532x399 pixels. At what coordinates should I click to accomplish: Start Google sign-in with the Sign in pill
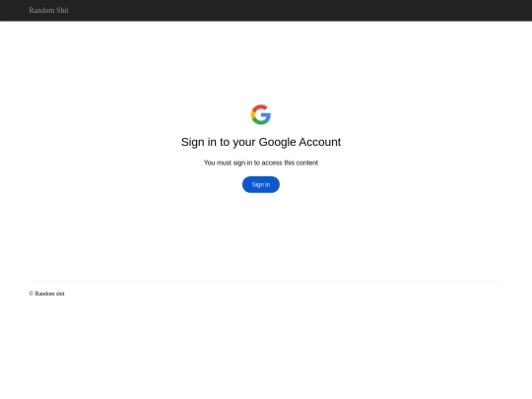[260, 184]
